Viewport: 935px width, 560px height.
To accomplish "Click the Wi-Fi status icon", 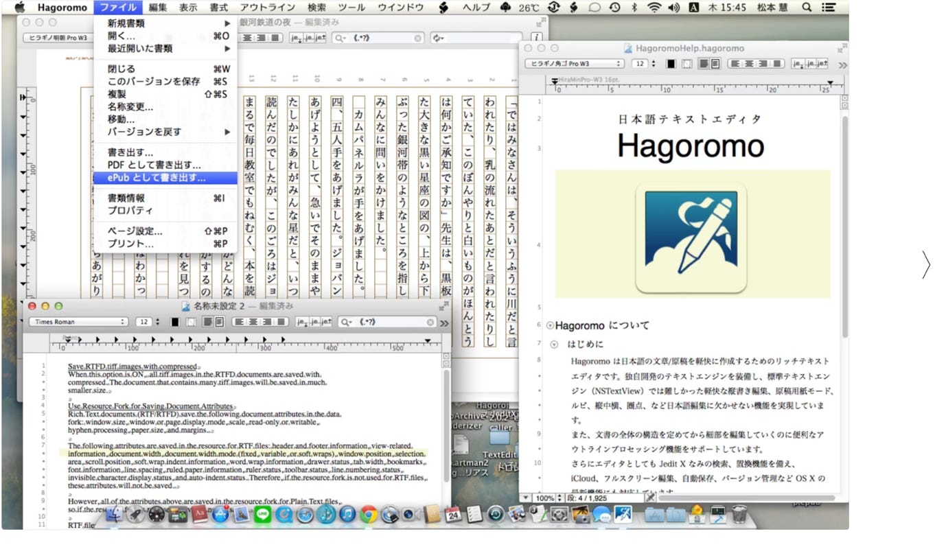I will [654, 8].
